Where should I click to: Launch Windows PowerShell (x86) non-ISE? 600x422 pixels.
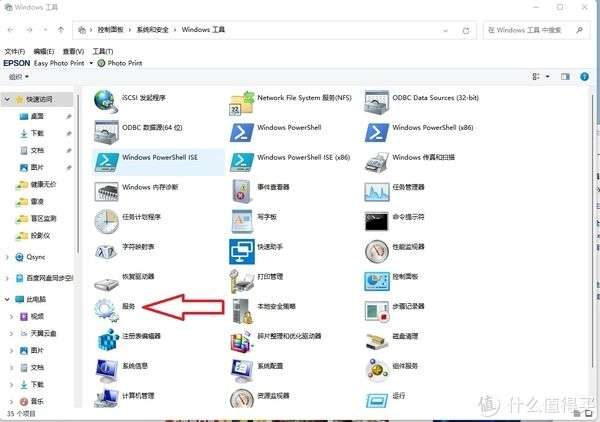[x=419, y=132]
